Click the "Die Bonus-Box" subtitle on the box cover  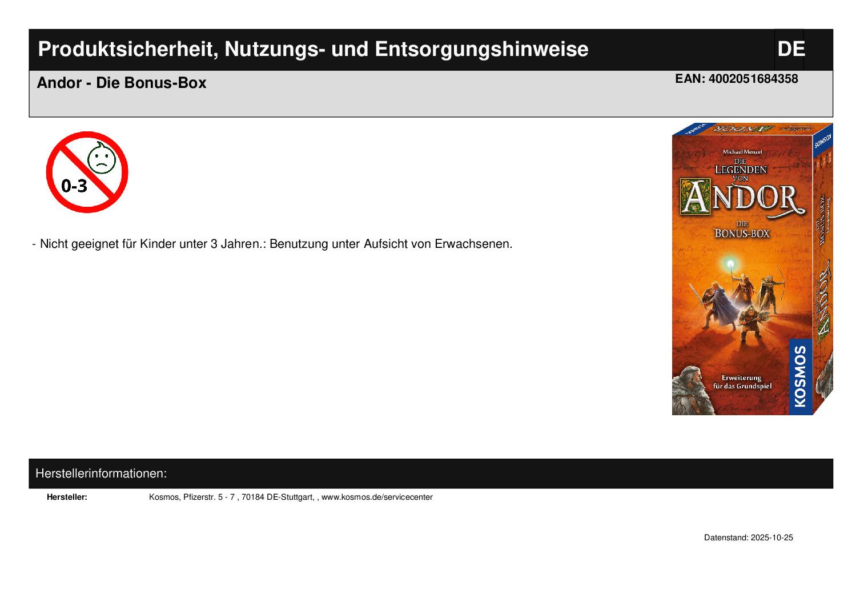pos(742,229)
